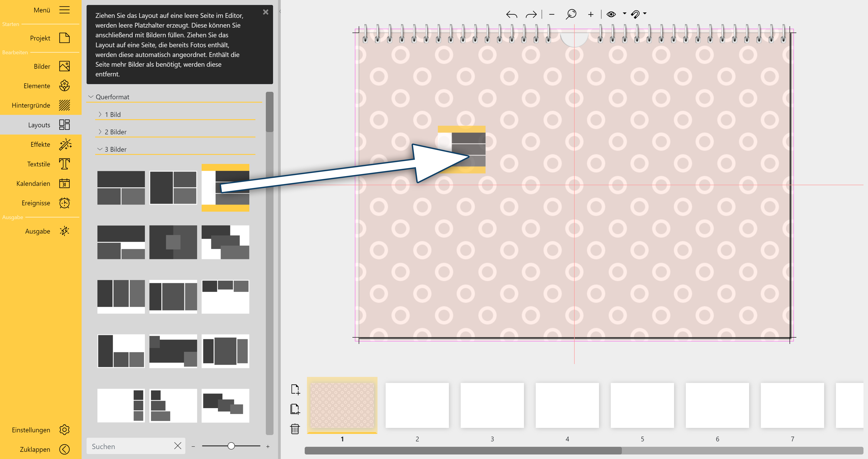Click the duplicate page icon

click(295, 409)
